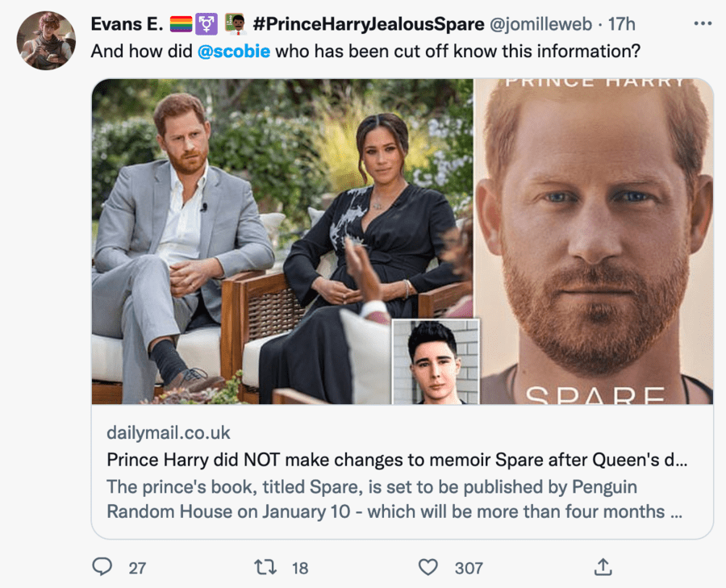The image size is (726, 588).
Task: Click the garden interview photo in the card
Action: 242,202
